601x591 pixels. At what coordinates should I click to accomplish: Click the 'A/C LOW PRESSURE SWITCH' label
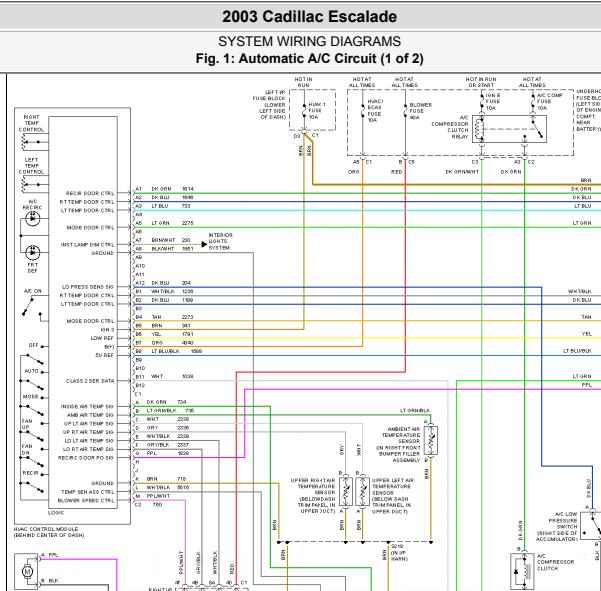pos(557,526)
